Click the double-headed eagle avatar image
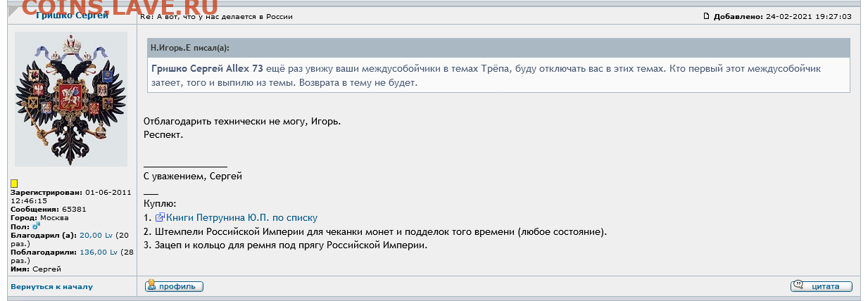This screenshot has width=868, height=301. point(71,98)
